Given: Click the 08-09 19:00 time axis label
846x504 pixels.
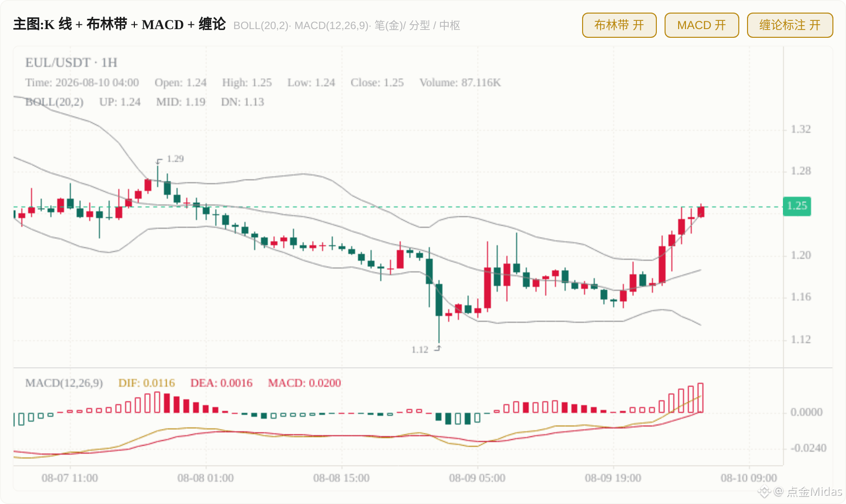Looking at the screenshot, I should (613, 478).
